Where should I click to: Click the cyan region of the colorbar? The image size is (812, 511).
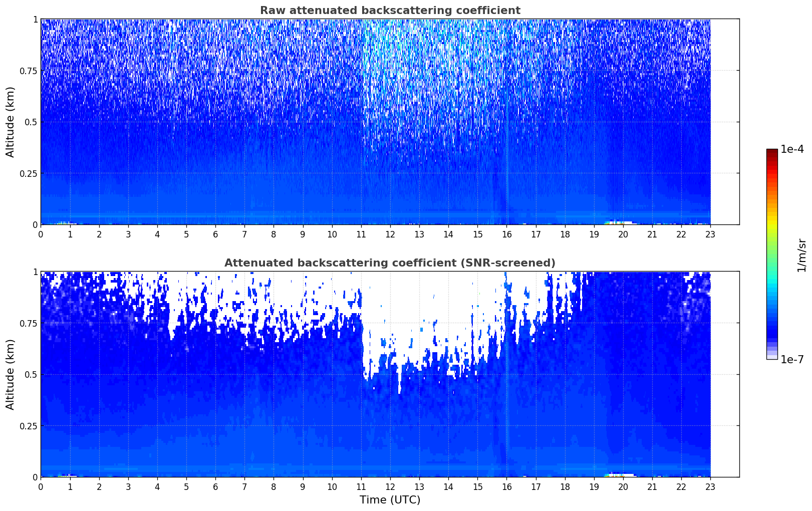[771, 286]
